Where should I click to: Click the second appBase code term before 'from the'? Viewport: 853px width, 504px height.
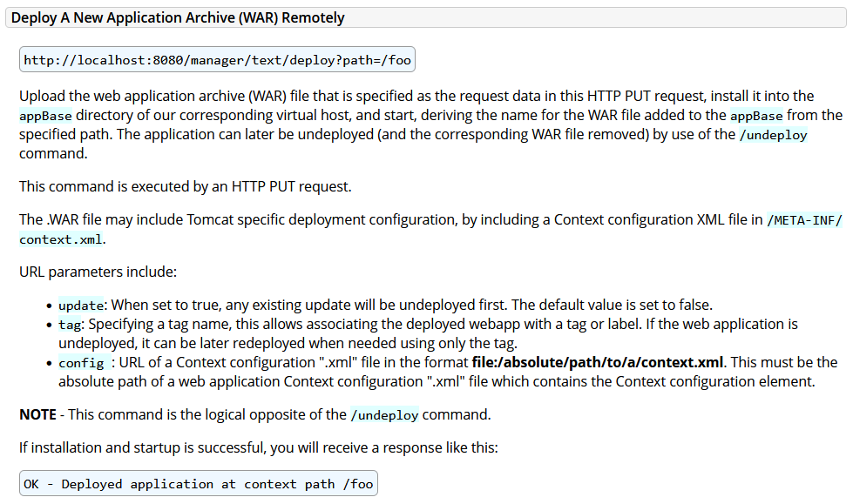click(756, 116)
